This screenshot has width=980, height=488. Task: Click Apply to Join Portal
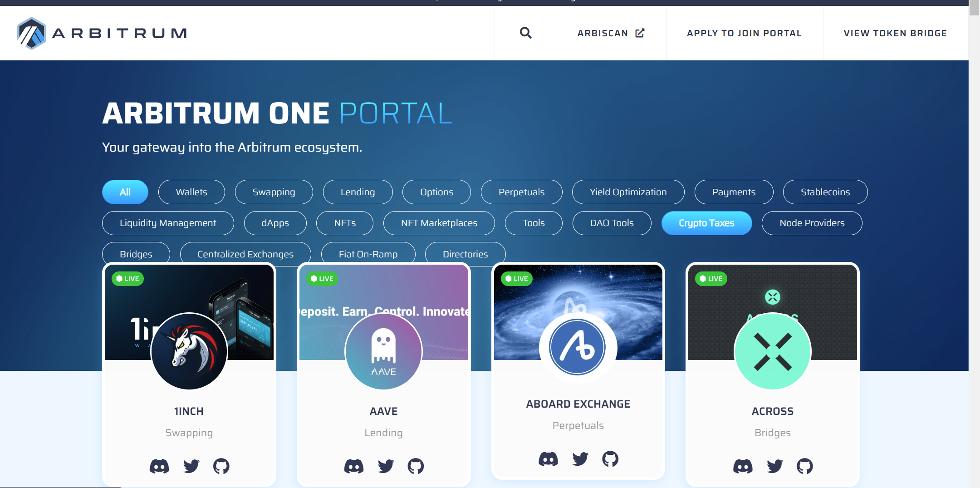point(744,33)
